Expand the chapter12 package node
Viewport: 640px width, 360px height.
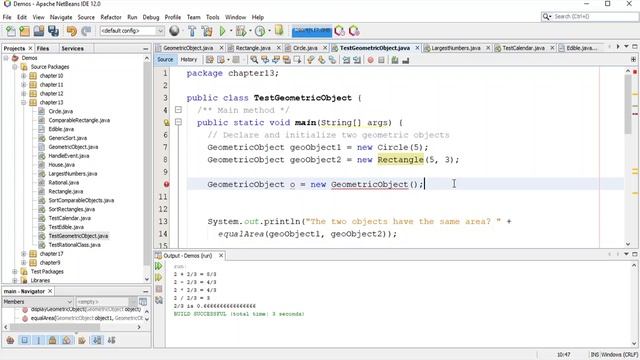24,94
